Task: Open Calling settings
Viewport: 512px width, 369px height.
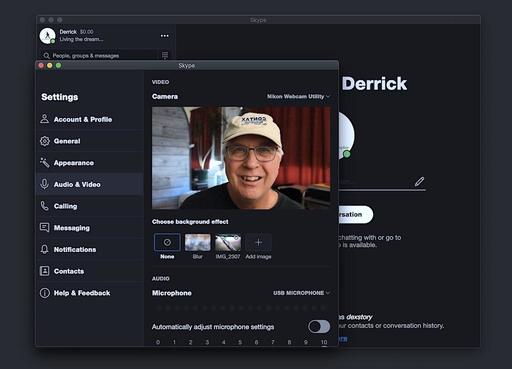Action: pos(90,206)
